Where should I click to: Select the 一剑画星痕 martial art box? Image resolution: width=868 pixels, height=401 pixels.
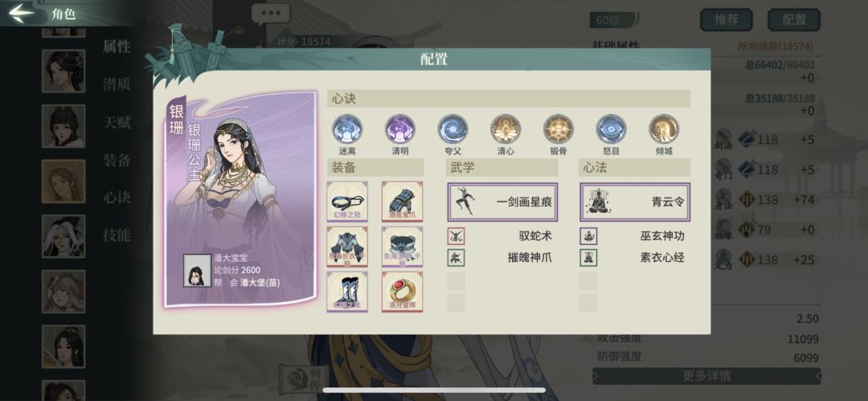pos(502,203)
